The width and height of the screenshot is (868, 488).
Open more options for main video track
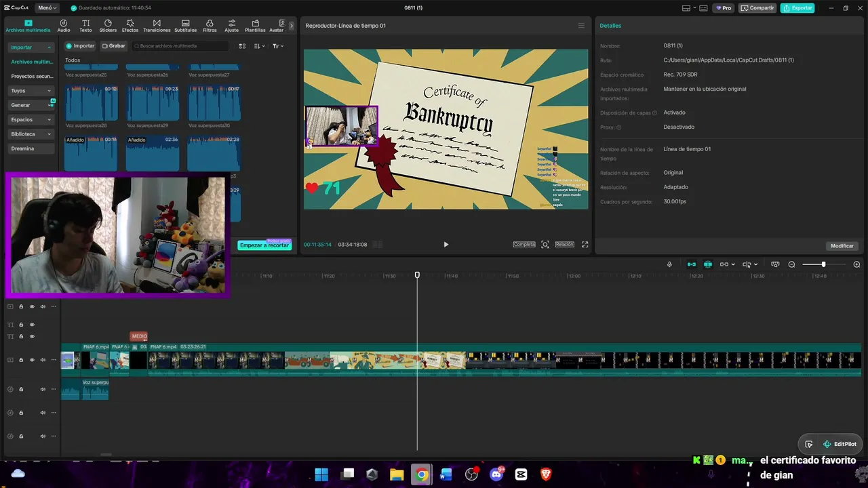click(x=54, y=360)
